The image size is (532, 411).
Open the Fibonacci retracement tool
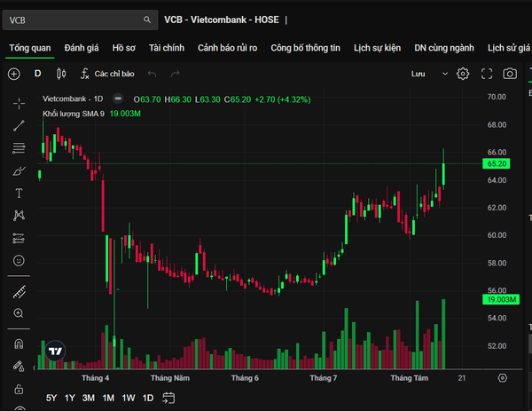19,148
